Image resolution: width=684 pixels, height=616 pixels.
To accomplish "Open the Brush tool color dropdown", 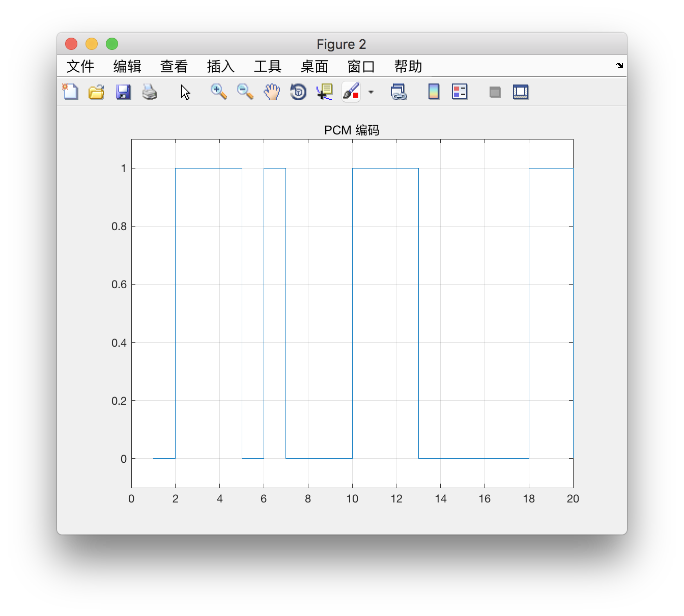I will 371,92.
